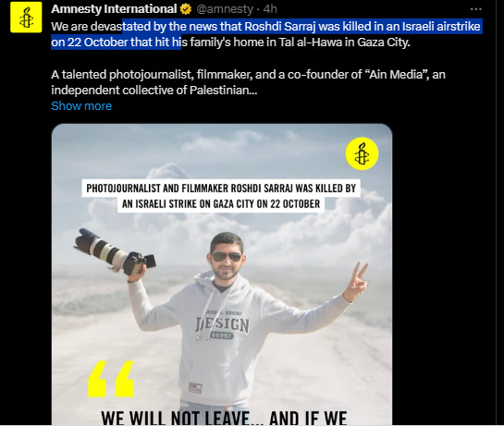Image resolution: width=504 pixels, height=426 pixels.
Task: Click the Amnesty International display name
Action: [x=114, y=9]
